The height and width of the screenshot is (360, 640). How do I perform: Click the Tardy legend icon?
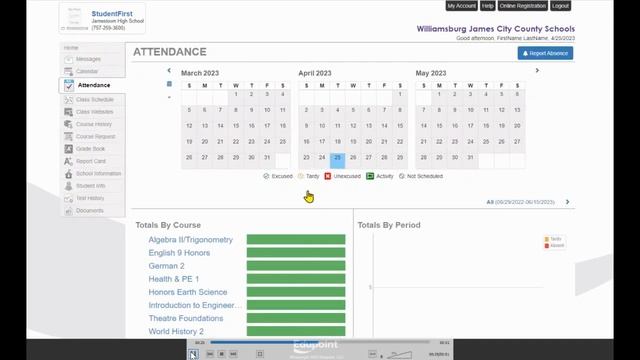[301, 176]
